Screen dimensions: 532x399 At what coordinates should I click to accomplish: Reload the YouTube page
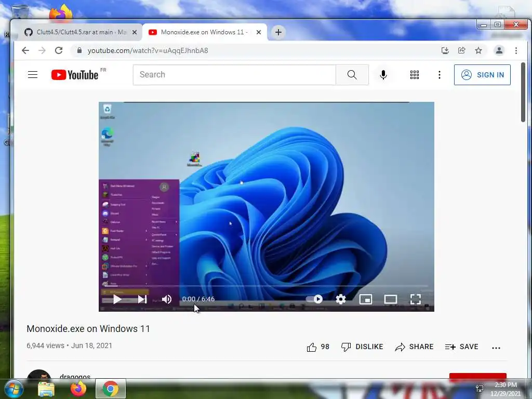pos(59,50)
